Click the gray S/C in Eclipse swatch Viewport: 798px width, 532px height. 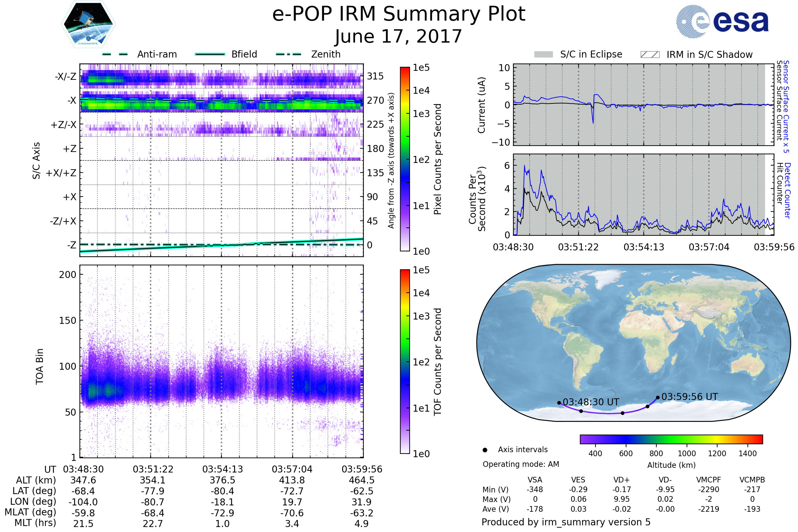[544, 55]
